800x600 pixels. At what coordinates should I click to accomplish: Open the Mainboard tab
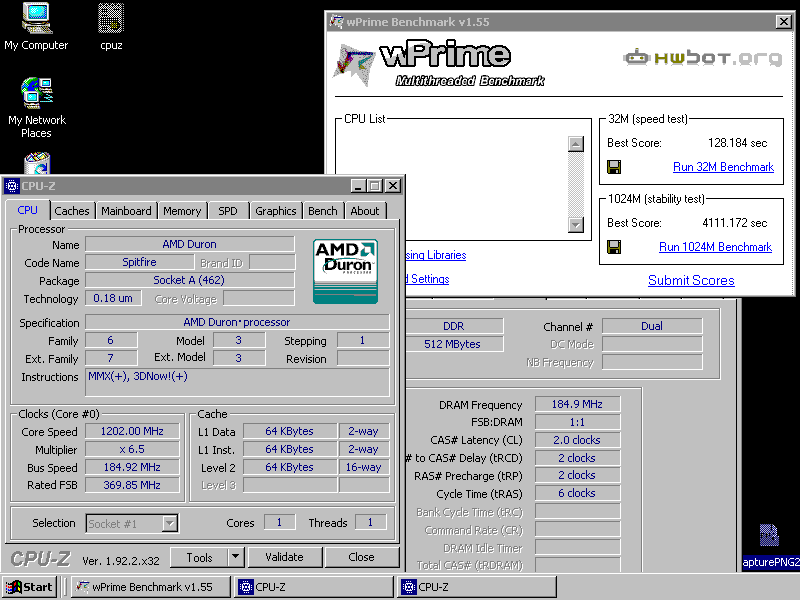coord(126,211)
